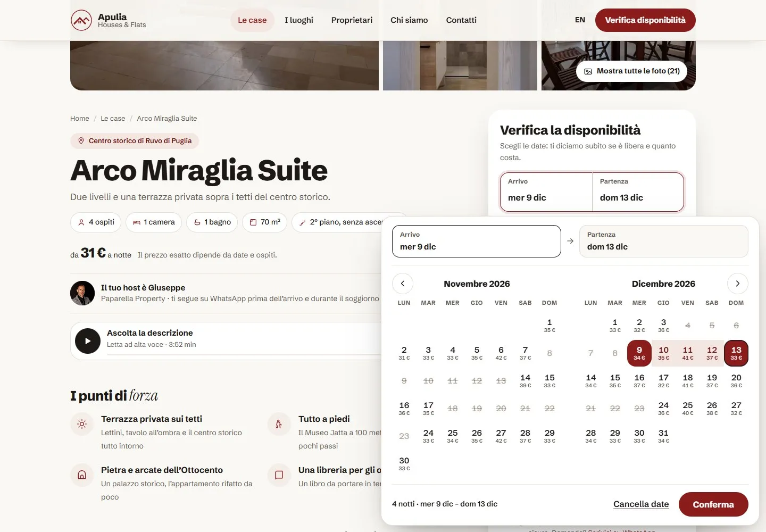Screen dimensions: 766x532
Task: Select November 30 in calendar
Action: tap(404, 464)
